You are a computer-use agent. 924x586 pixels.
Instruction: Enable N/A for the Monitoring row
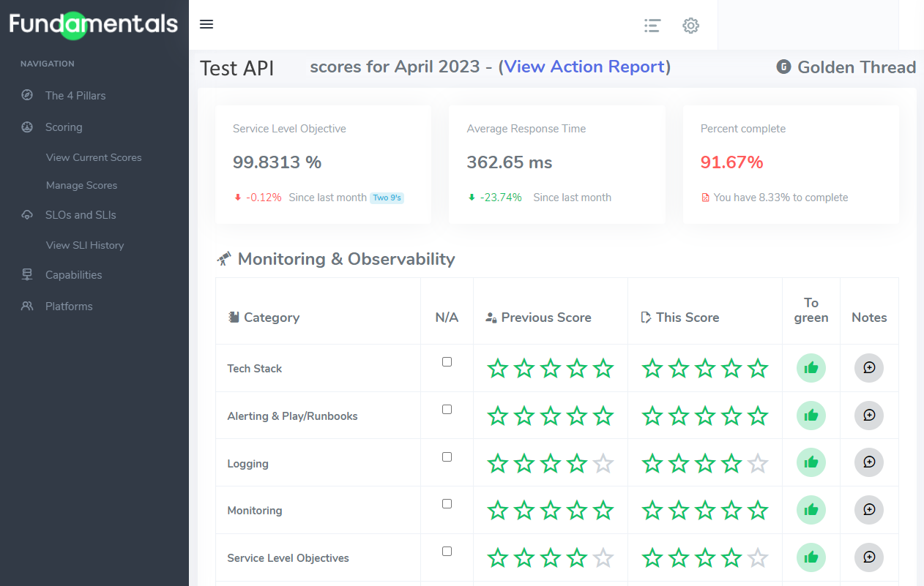447,503
